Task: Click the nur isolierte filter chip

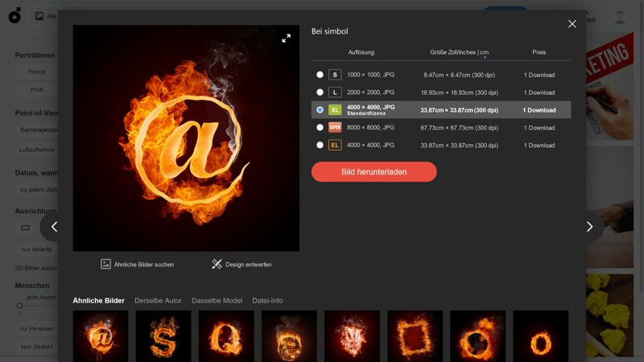Action: [x=36, y=249]
